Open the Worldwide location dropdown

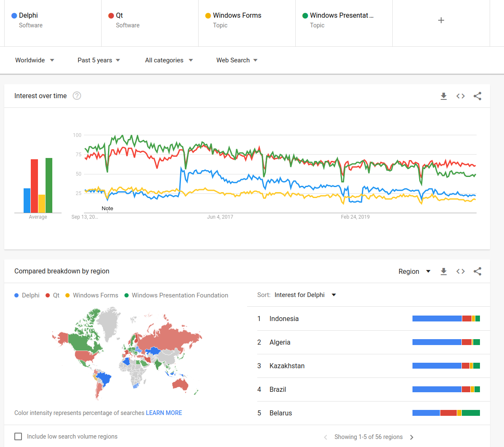click(x=35, y=60)
